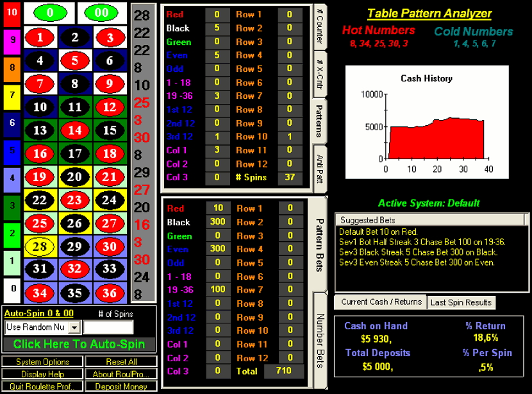Click Here To Auto-Spin button
The width and height of the screenshot is (532, 394).
pyautogui.click(x=79, y=344)
